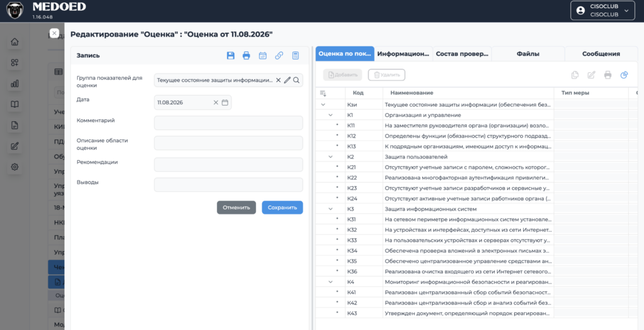The width and height of the screenshot is (644, 330).
Task: Switch to the Файлы tab
Action: tap(528, 54)
